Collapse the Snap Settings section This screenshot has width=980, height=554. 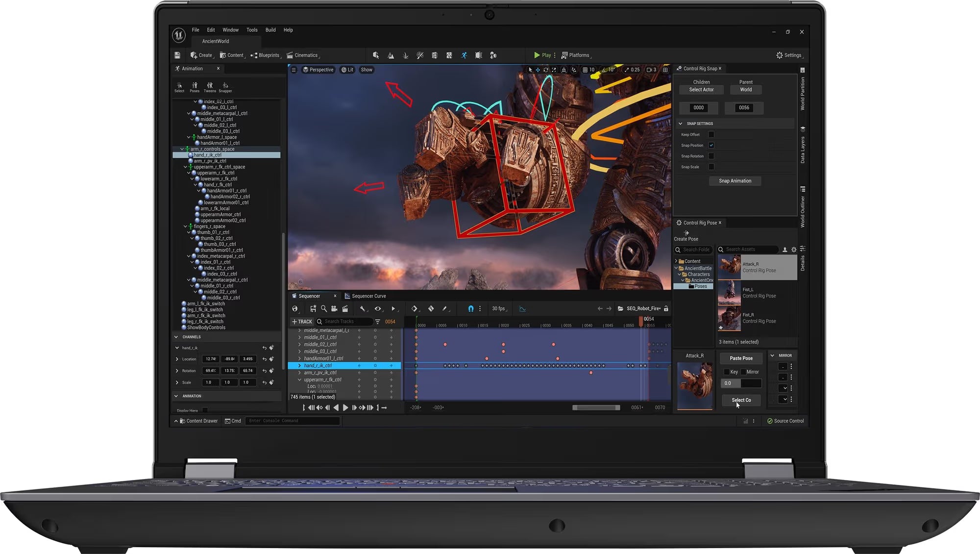click(x=680, y=124)
